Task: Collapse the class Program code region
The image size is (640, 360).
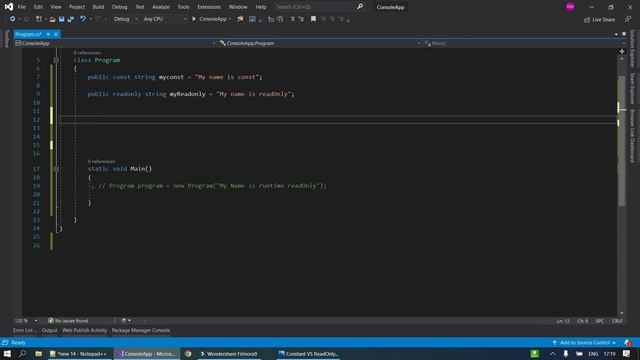Action: (x=56, y=60)
